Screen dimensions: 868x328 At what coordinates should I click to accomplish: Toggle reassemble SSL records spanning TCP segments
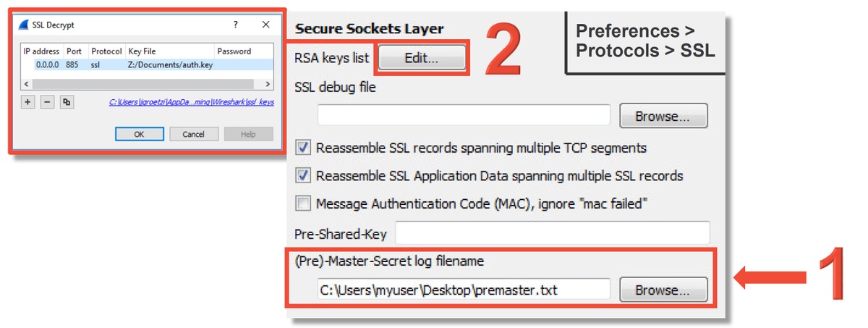tap(304, 148)
